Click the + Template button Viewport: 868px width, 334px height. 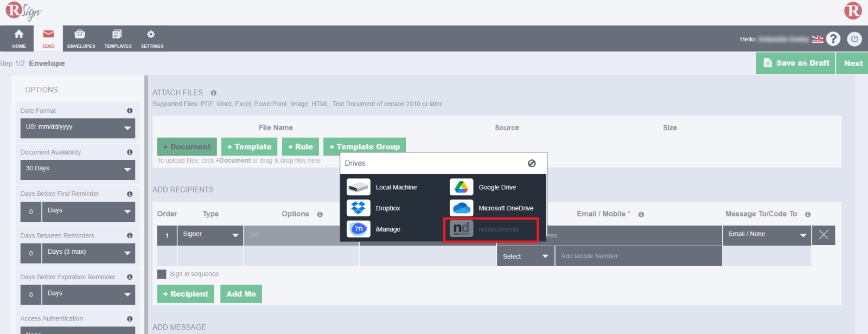[x=250, y=147]
